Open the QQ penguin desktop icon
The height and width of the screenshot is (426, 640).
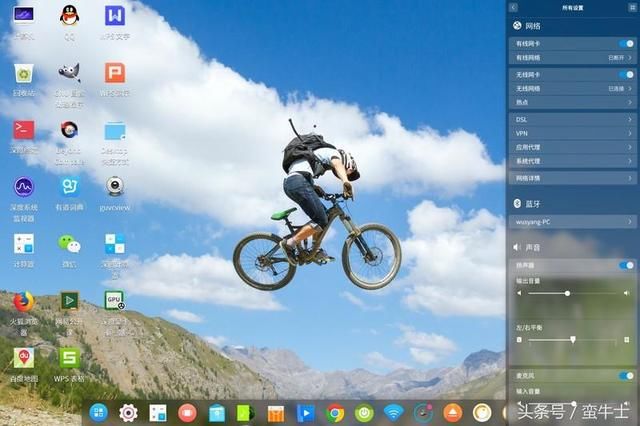(x=69, y=16)
